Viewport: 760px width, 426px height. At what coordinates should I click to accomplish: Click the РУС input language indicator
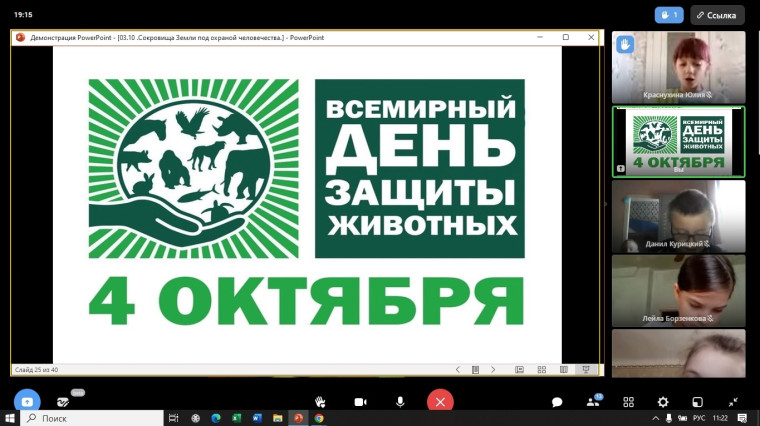699,418
